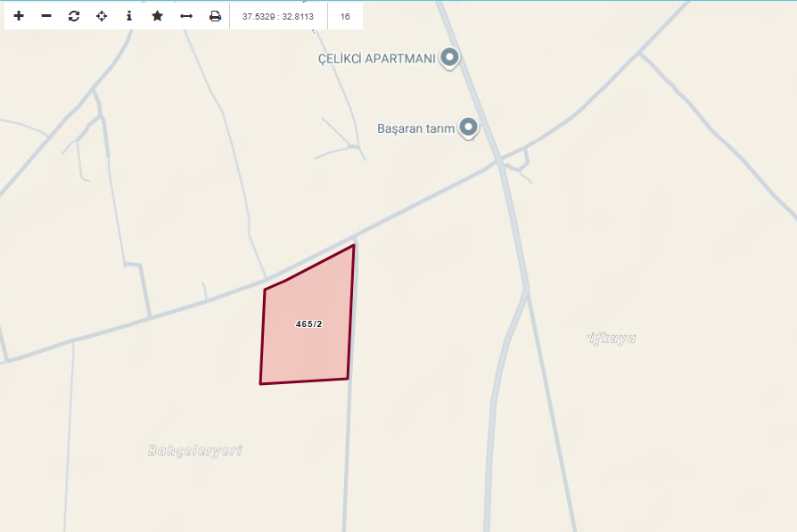Click the top-right corner vertex of parcel 465/2
Image resolution: width=797 pixels, height=532 pixels.
(x=354, y=245)
